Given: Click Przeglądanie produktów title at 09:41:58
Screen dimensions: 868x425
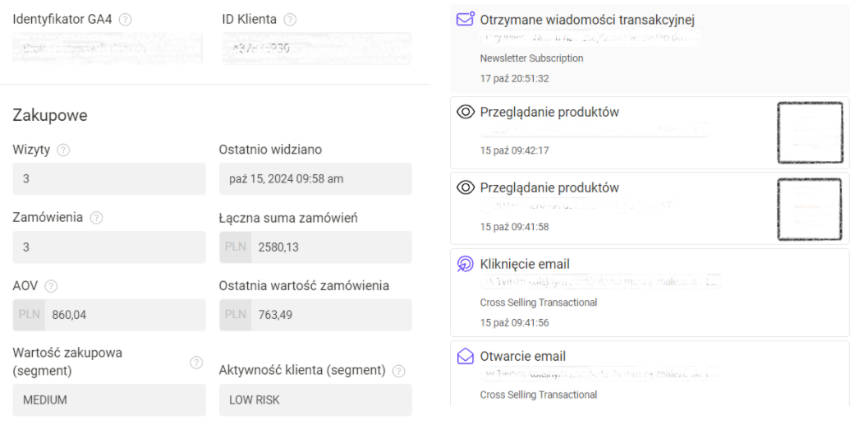Looking at the screenshot, I should (549, 188).
